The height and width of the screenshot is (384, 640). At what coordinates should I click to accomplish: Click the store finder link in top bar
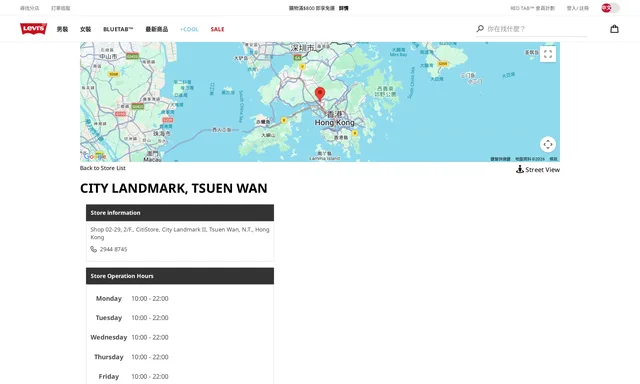pos(29,8)
